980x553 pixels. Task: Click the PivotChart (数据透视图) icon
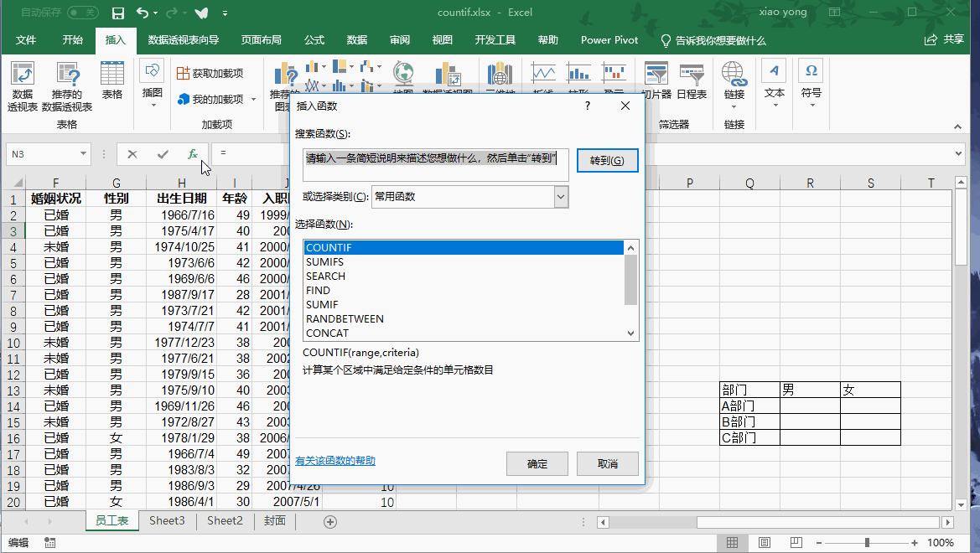point(448,75)
